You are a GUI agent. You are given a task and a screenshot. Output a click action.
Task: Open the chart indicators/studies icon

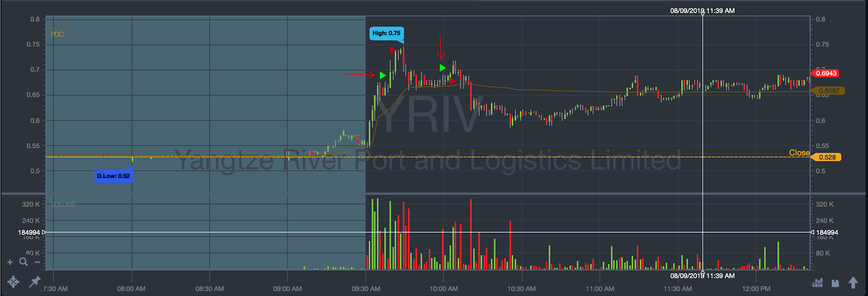pyautogui.click(x=818, y=283)
